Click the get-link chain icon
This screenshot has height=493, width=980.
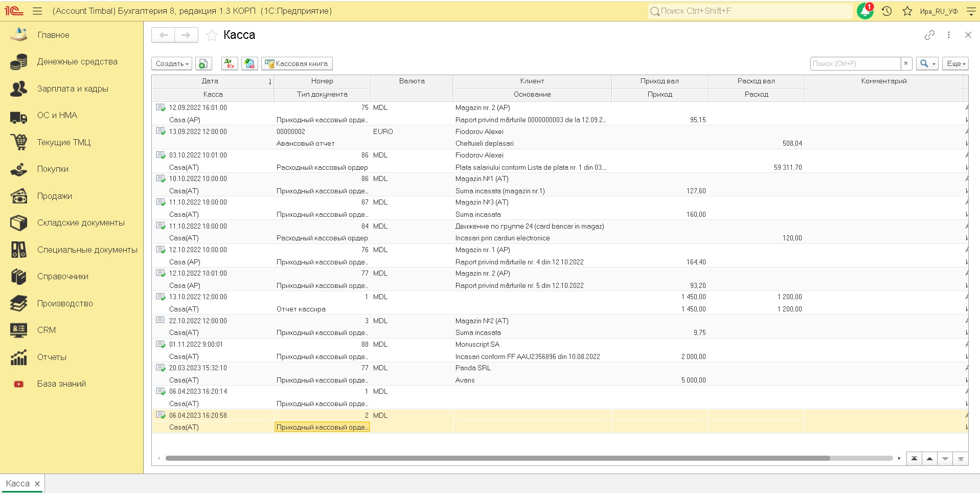coord(929,35)
